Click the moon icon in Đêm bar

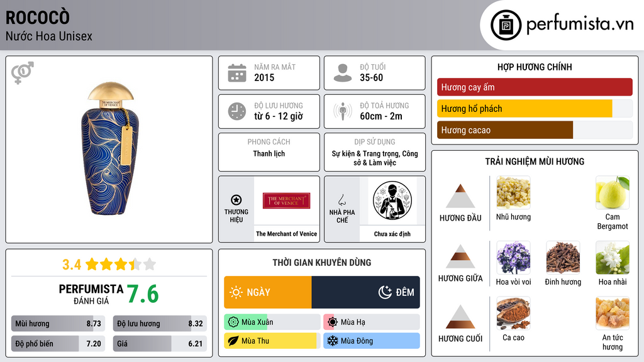point(386,292)
